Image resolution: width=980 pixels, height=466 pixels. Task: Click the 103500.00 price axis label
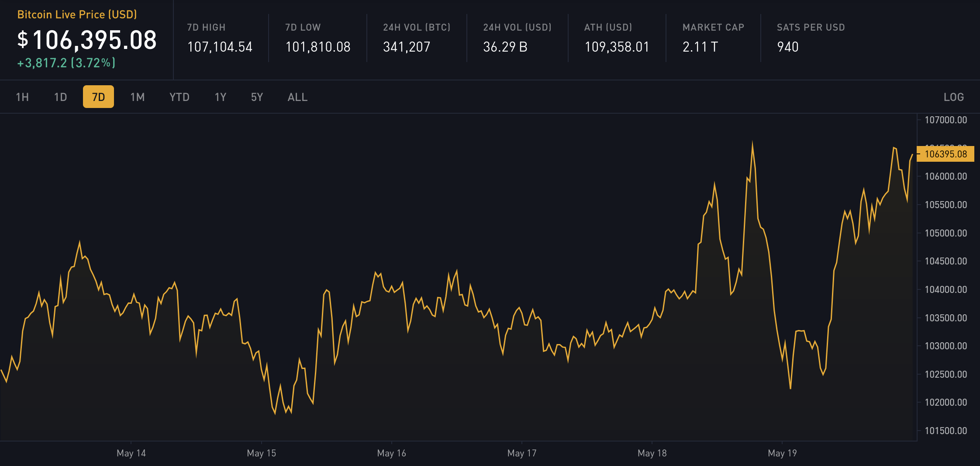pos(946,318)
